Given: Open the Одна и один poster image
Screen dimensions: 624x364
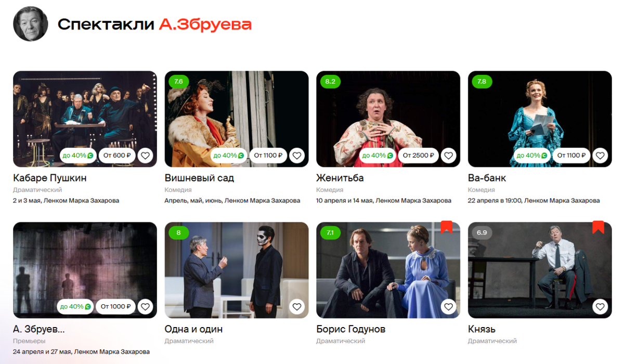Looking at the screenshot, I should pyautogui.click(x=237, y=270).
